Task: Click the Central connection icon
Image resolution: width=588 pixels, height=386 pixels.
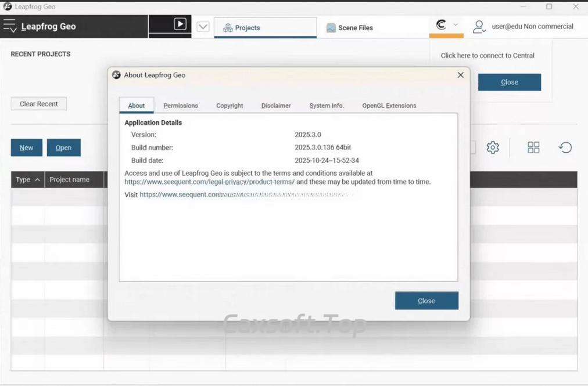Action: pyautogui.click(x=441, y=25)
